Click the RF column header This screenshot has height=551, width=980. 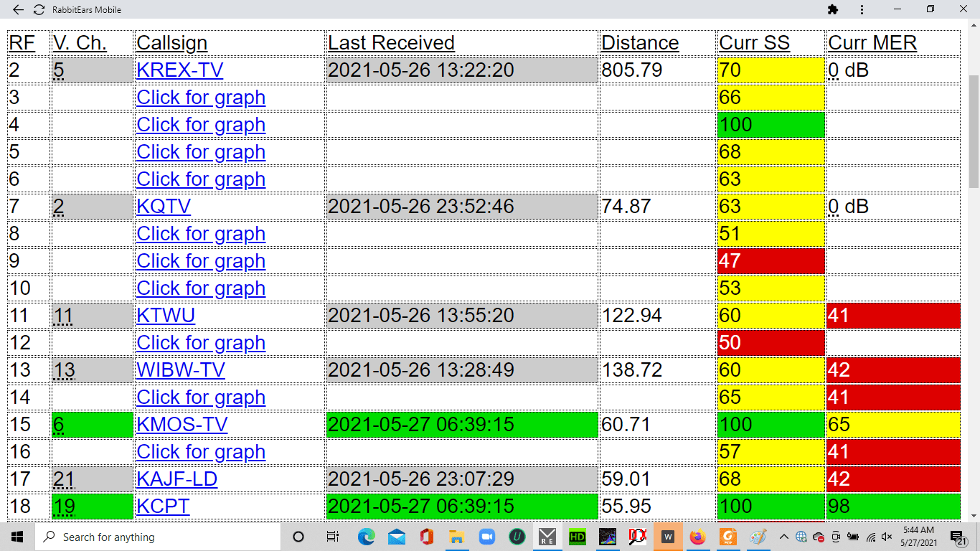(x=22, y=42)
